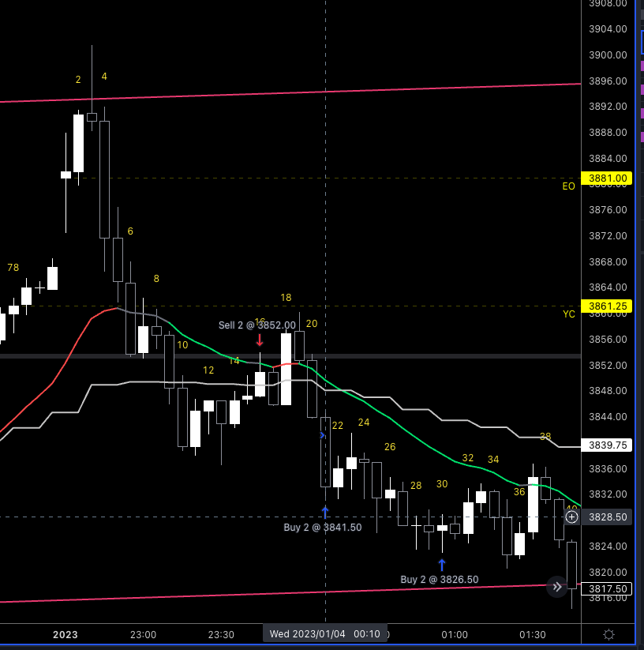Click bar count label 12

(208, 370)
